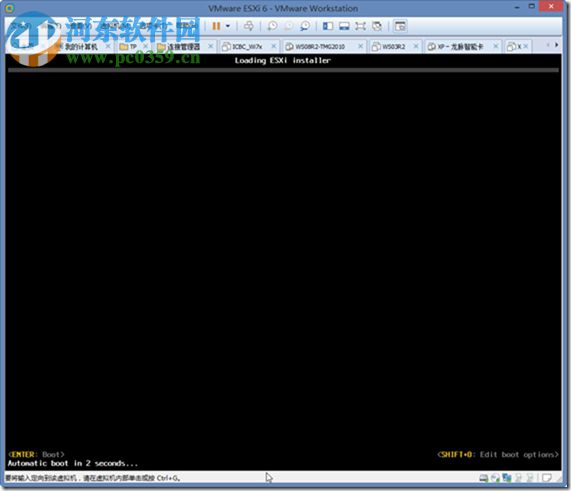The width and height of the screenshot is (571, 491).
Task: Click the 'Loading ESXi installer' heading text
Action: [283, 61]
